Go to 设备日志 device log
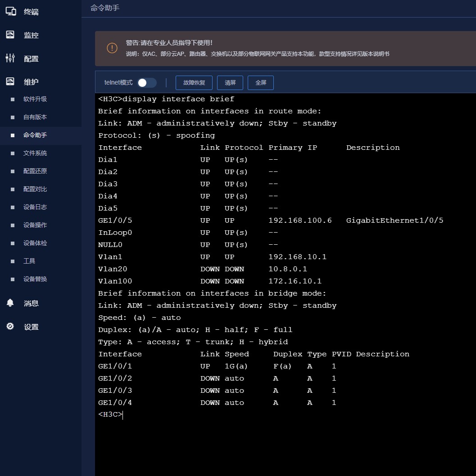476x476 pixels. (35, 207)
